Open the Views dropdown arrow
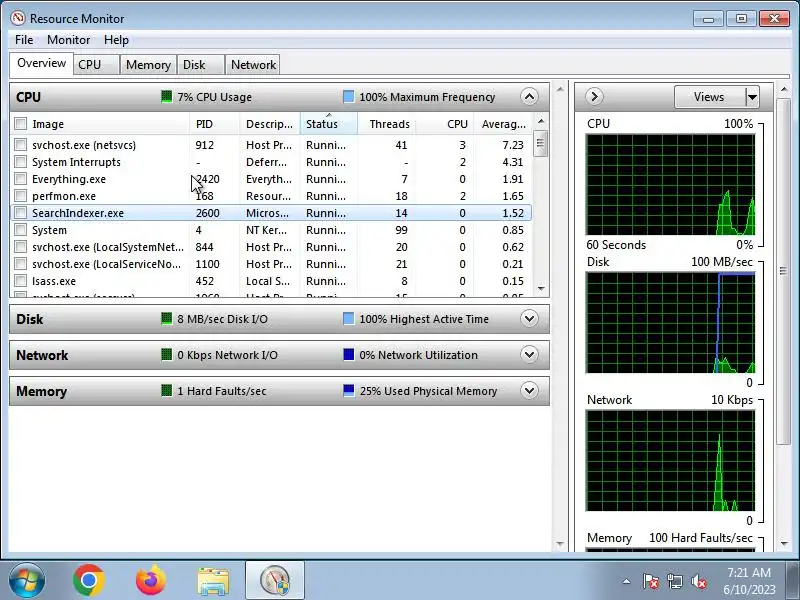This screenshot has width=800, height=600. [752, 96]
